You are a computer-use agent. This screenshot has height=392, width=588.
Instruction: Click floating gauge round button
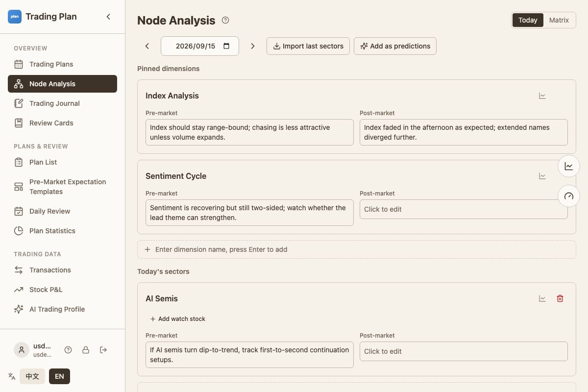click(569, 196)
